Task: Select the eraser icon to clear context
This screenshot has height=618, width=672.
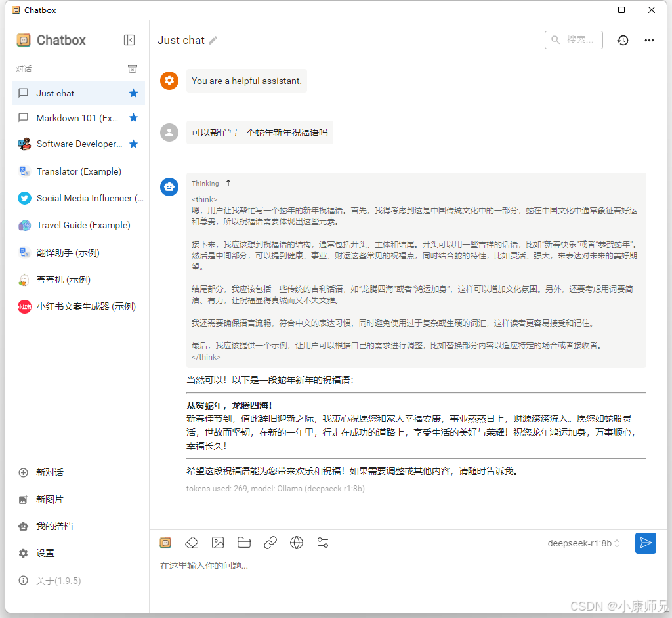Action: [x=192, y=543]
